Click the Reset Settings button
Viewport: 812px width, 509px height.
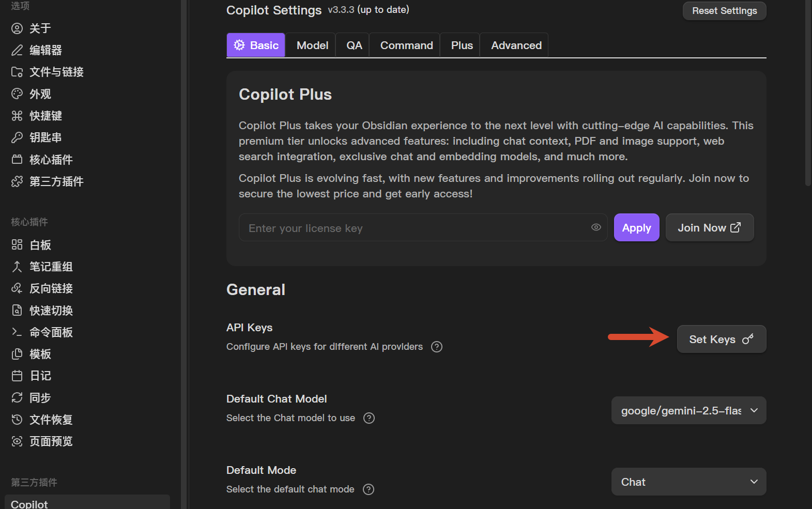coord(724,11)
